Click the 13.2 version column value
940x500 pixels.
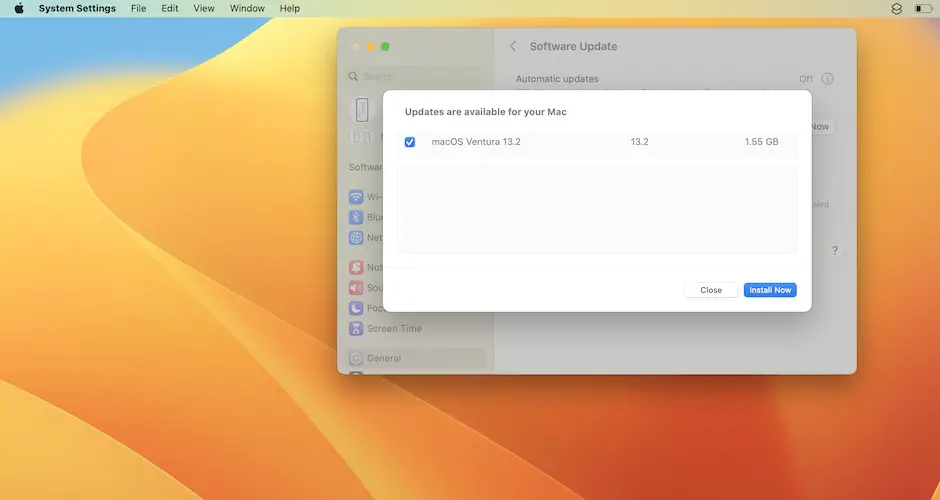pyautogui.click(x=639, y=142)
